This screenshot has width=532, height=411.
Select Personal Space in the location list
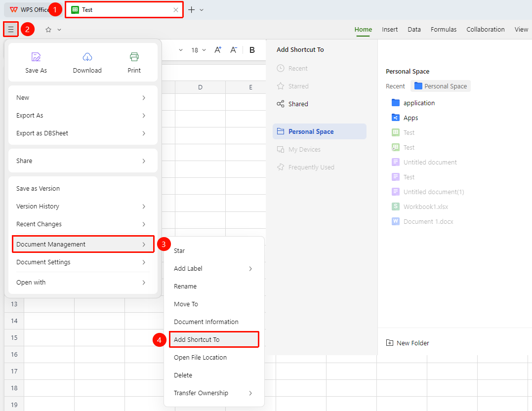tap(319, 131)
